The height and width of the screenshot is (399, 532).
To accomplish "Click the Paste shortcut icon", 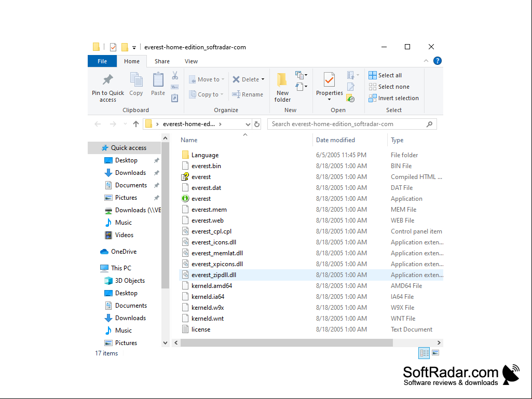I will [x=175, y=98].
